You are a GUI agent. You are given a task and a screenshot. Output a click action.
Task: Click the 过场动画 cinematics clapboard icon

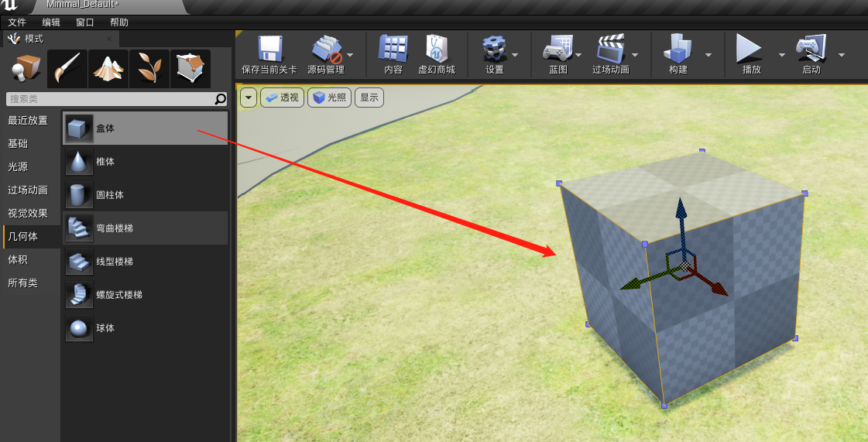tap(611, 49)
